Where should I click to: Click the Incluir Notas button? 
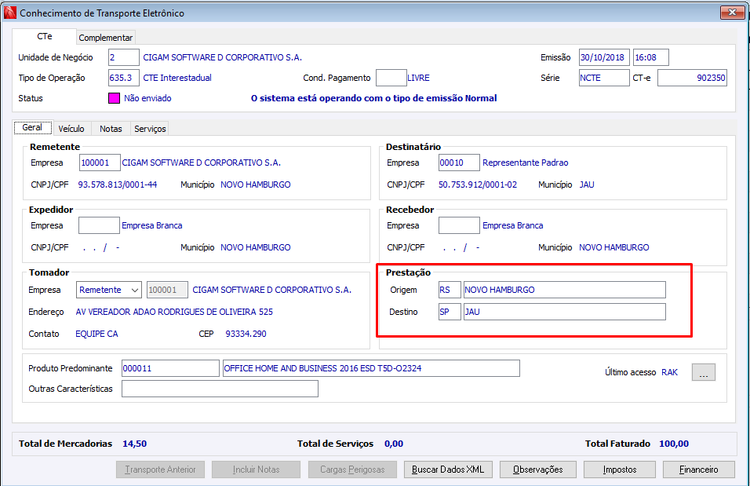(256, 470)
